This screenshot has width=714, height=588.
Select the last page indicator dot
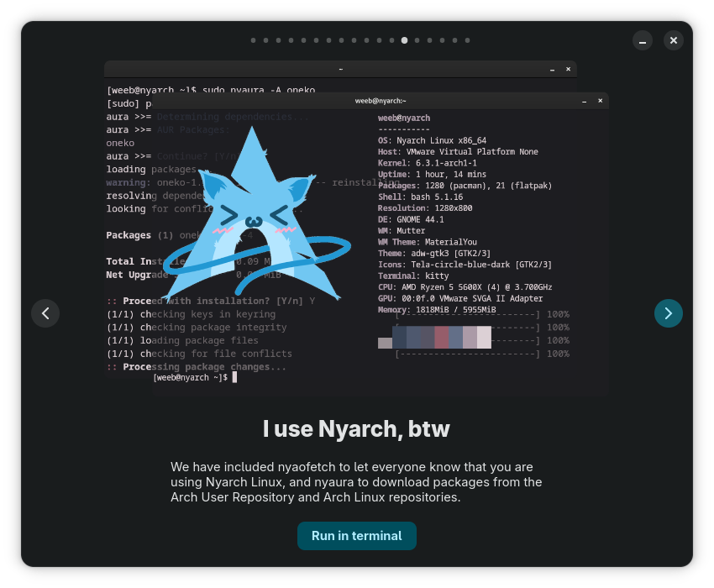[467, 40]
